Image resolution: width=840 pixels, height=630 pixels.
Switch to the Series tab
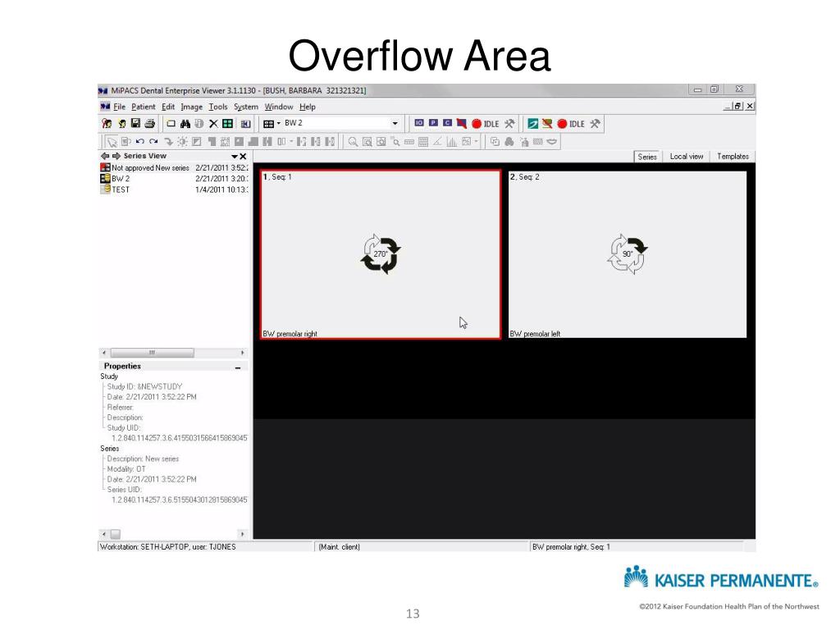click(647, 157)
